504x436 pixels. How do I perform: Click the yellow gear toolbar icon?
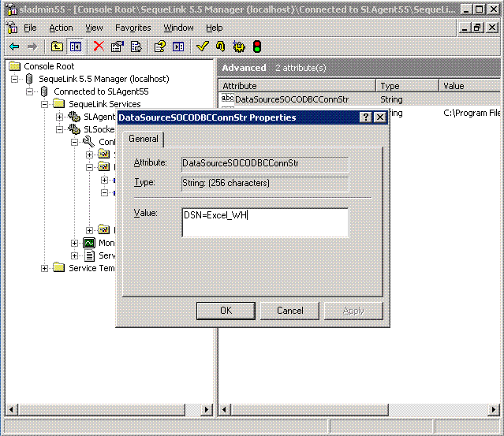tap(238, 47)
